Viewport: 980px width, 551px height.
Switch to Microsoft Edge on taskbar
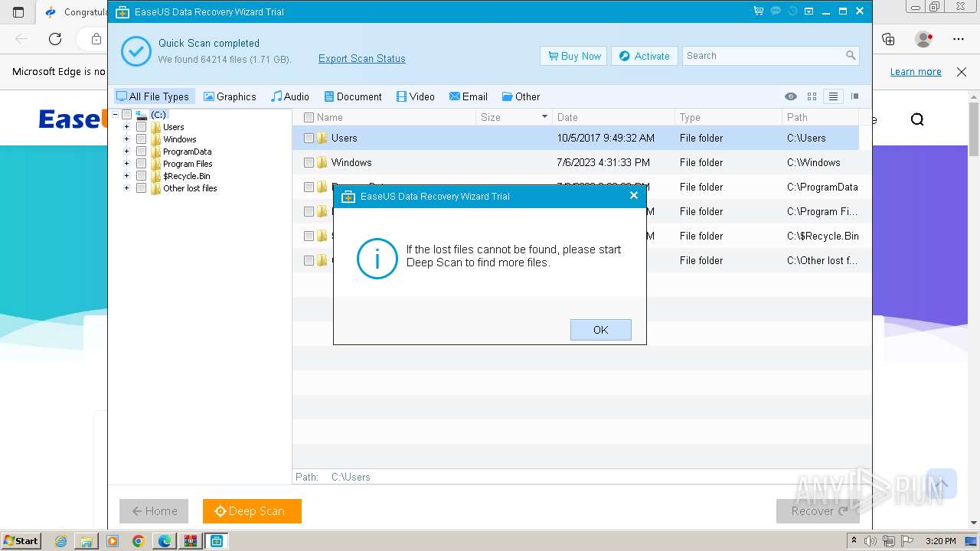pyautogui.click(x=165, y=541)
